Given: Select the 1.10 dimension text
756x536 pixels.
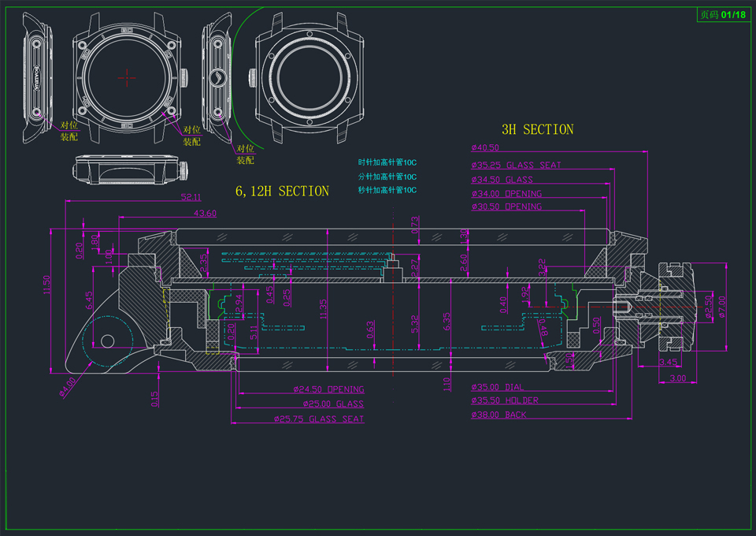Looking at the screenshot, I should (x=447, y=384).
